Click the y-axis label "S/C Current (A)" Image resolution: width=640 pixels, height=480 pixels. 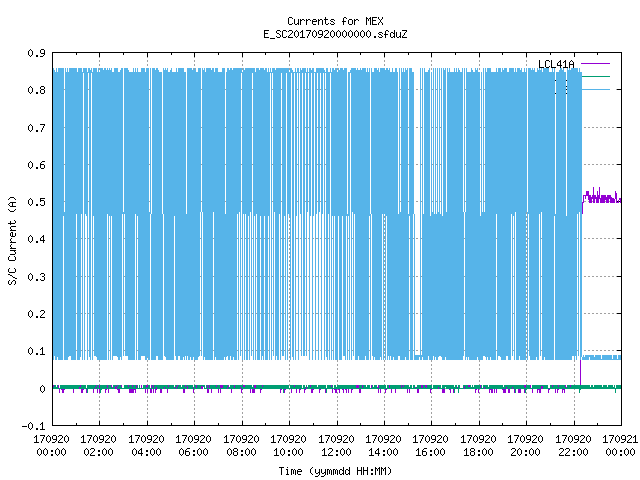pyautogui.click(x=13, y=240)
